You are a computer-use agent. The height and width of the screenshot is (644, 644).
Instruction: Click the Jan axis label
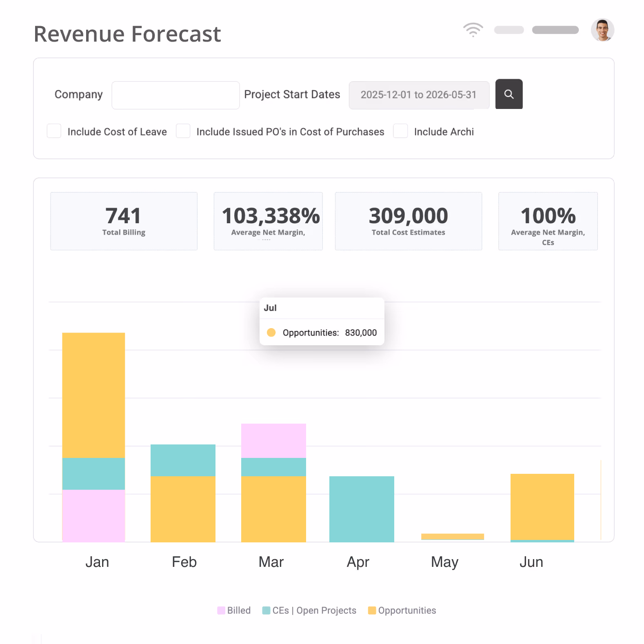tap(97, 562)
